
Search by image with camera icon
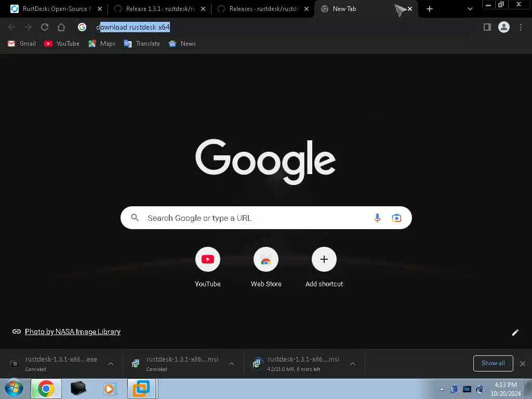tap(396, 218)
